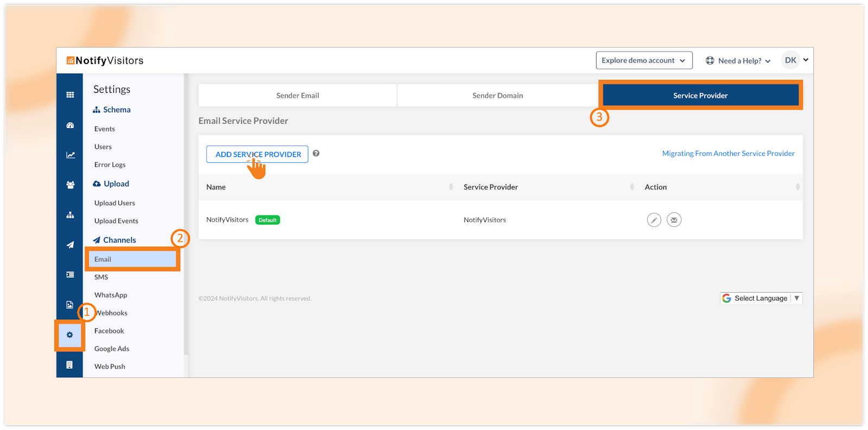Open the Upload settings section
Screen dimensions: 868x430
coord(111,184)
